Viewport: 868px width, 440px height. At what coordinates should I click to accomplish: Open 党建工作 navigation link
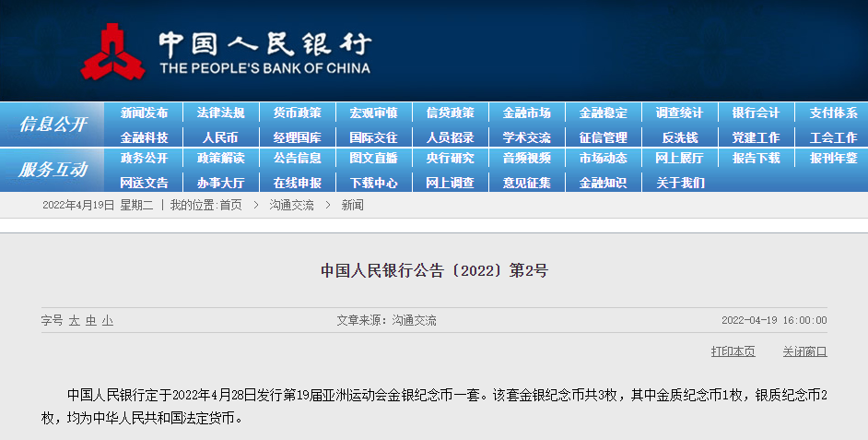pyautogui.click(x=756, y=137)
